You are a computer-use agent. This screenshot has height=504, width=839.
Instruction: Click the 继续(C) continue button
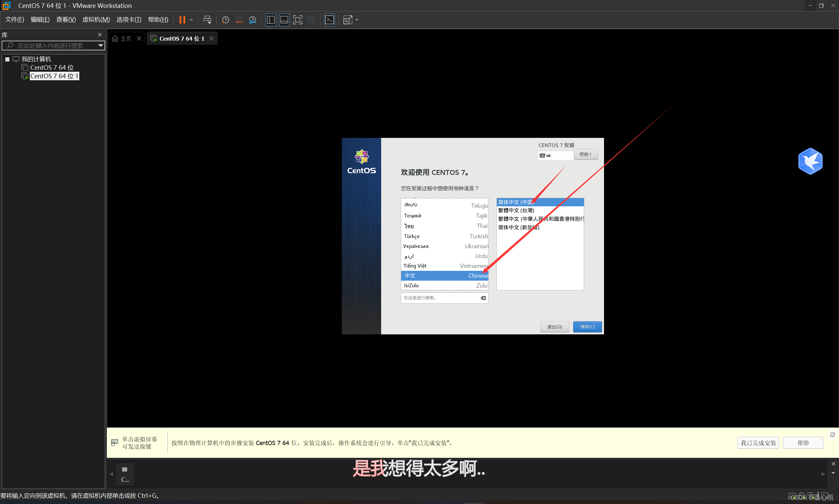click(x=587, y=327)
